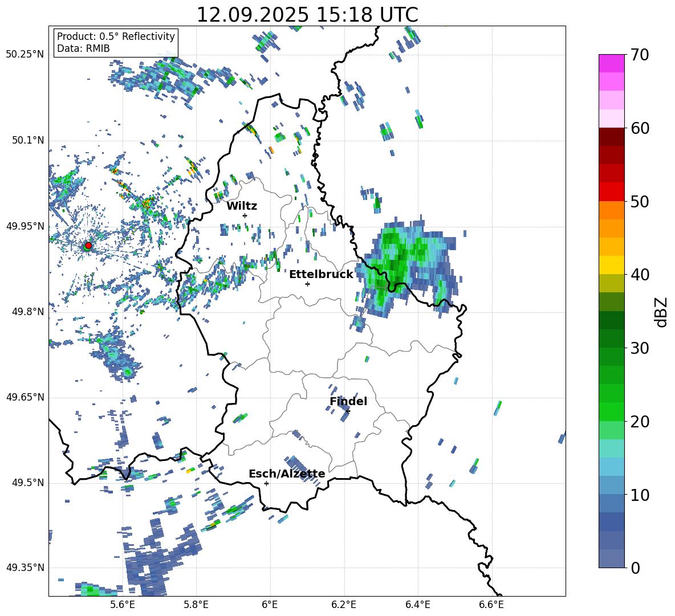This screenshot has width=675, height=616.
Task: Click the Findel city label
Action: tap(348, 401)
